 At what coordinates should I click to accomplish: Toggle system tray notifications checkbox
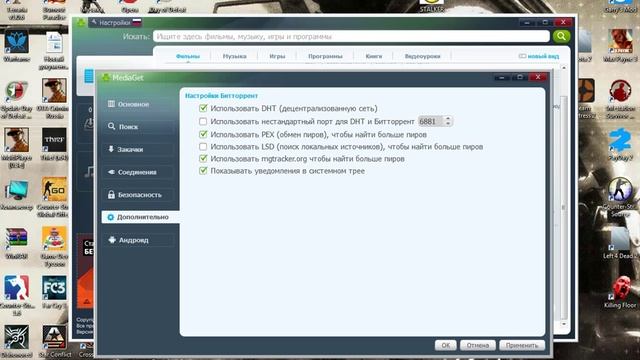(x=203, y=171)
